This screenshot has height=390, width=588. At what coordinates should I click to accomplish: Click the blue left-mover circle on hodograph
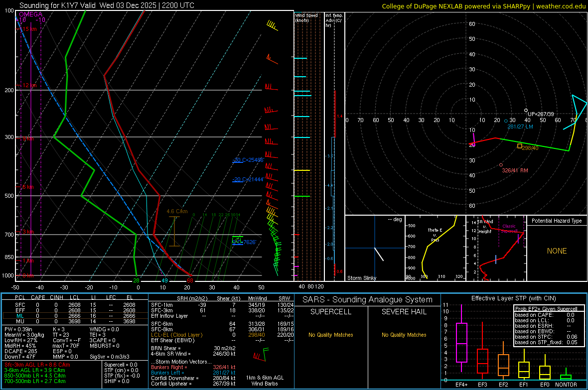point(506,121)
